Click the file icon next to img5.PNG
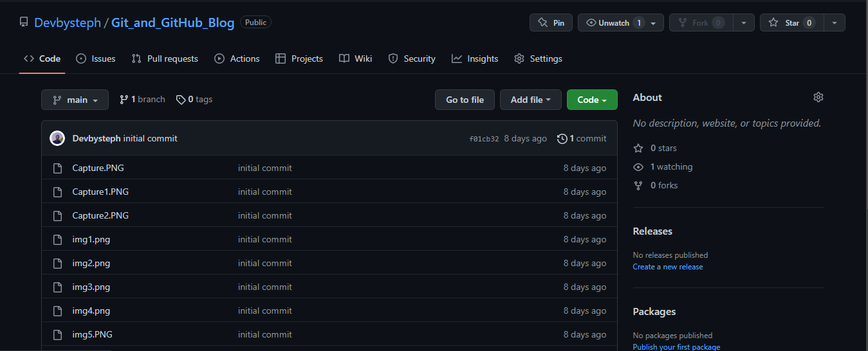 [x=57, y=335]
